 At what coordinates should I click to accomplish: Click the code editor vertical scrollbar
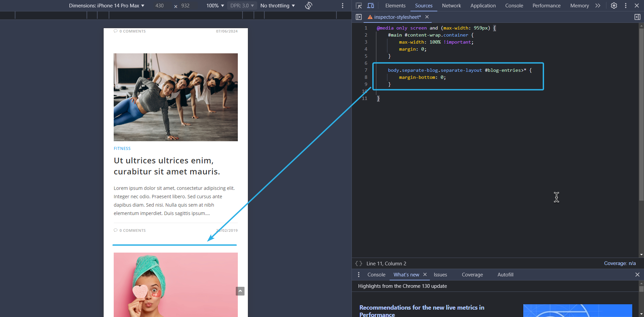pos(641,114)
